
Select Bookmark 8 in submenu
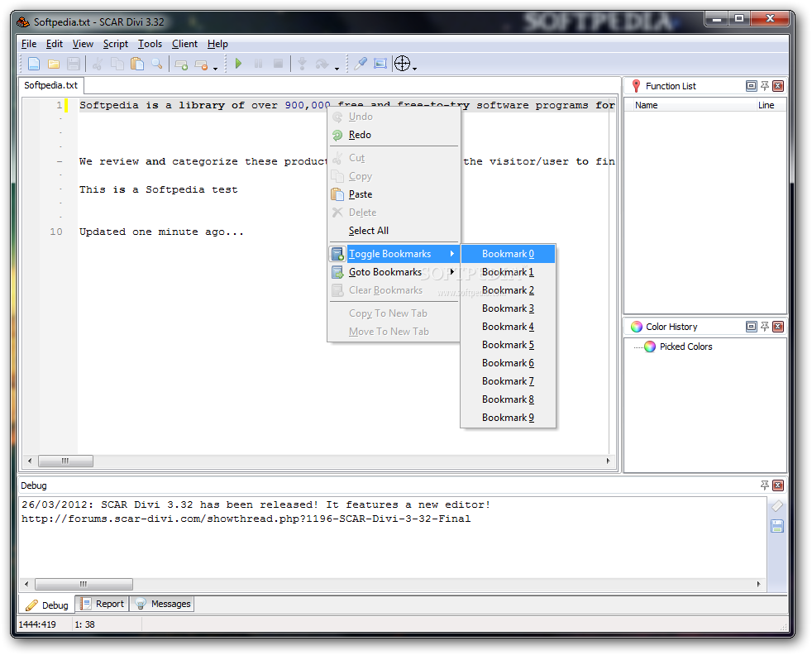(x=508, y=399)
